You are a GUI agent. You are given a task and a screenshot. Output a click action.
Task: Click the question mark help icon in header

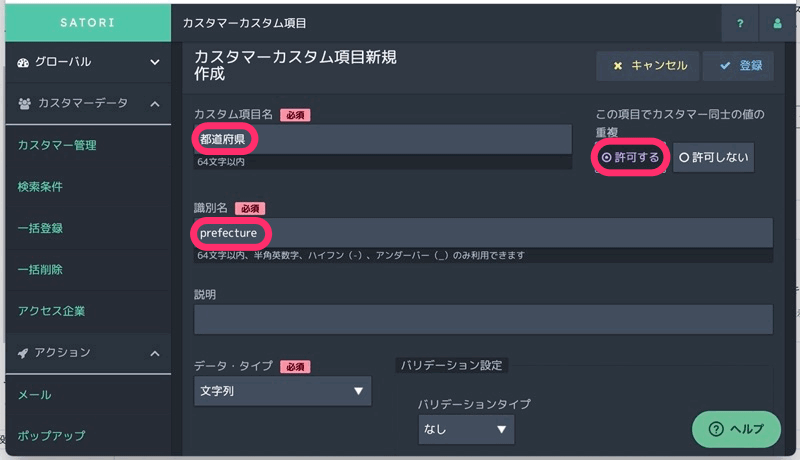tap(740, 23)
